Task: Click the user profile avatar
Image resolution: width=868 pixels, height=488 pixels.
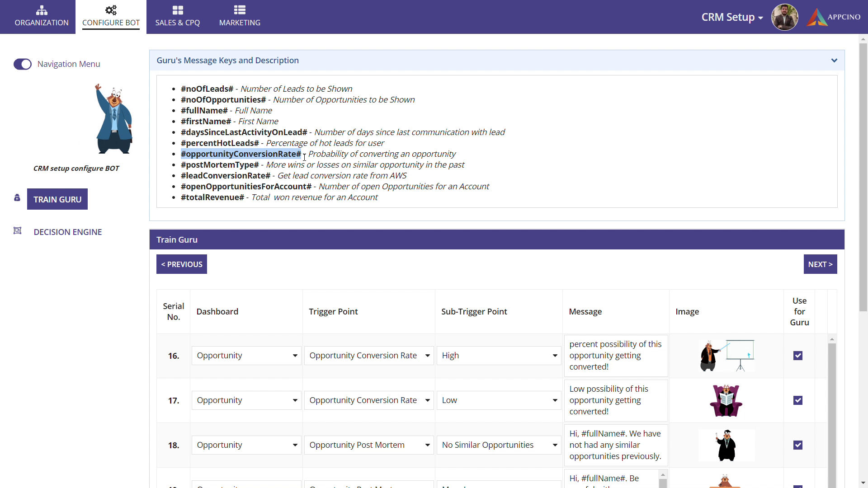Action: point(784,17)
